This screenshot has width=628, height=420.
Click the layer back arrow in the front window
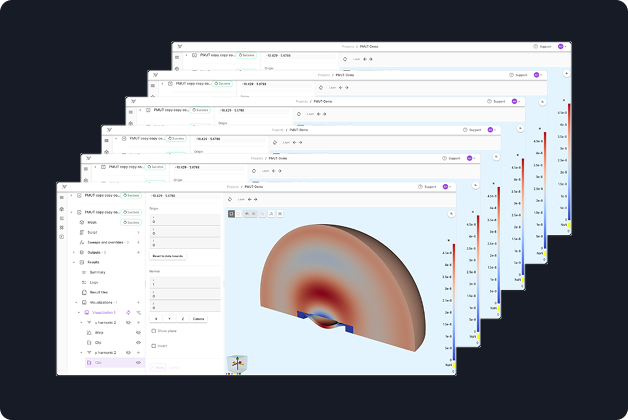tap(250, 199)
